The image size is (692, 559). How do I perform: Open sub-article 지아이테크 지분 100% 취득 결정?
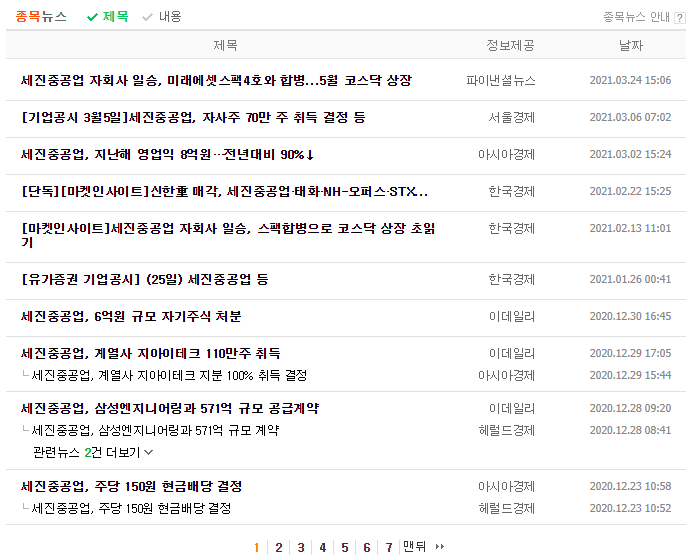click(169, 375)
